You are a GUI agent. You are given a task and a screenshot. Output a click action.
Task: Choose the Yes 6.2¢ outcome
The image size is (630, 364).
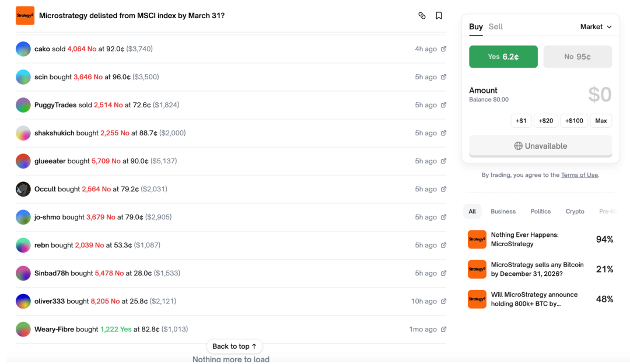pyautogui.click(x=503, y=57)
